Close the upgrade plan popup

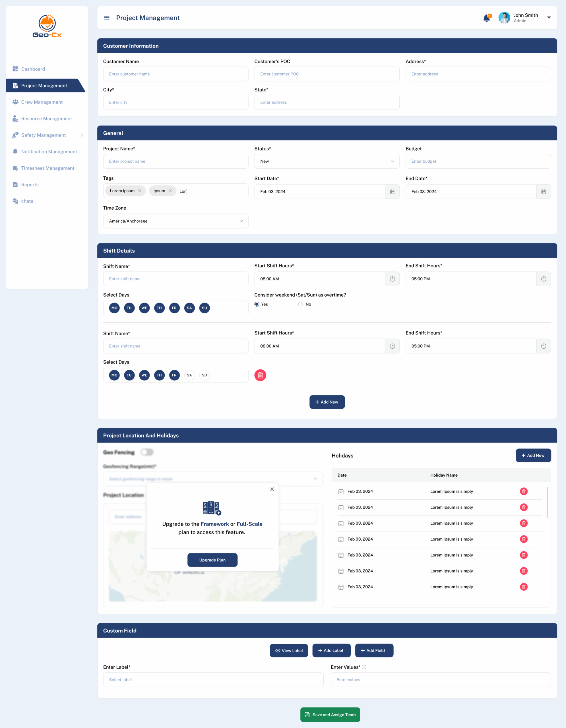[x=272, y=489]
